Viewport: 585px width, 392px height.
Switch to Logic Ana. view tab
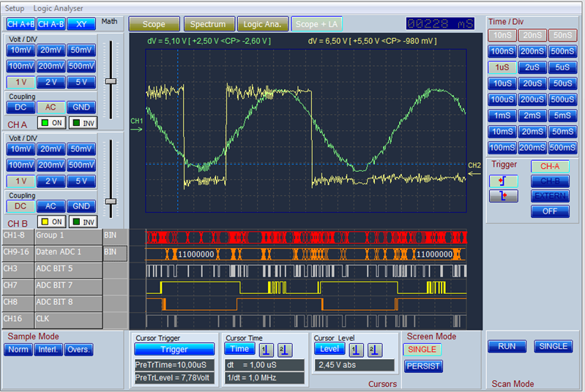point(262,24)
